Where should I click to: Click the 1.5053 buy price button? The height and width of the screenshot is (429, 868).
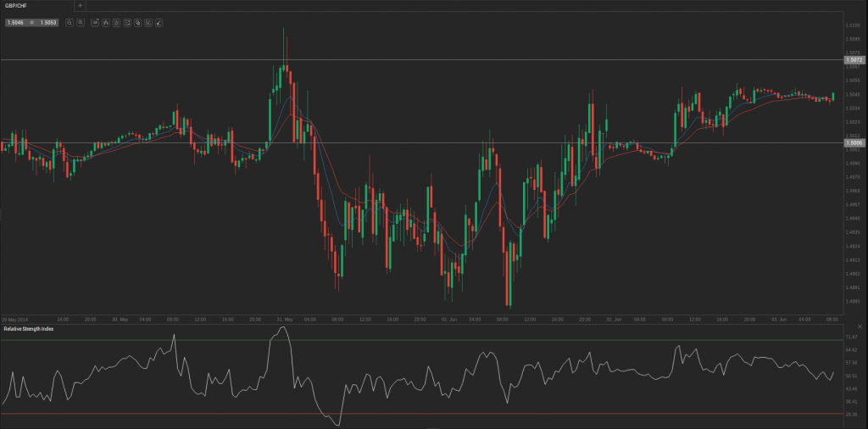[47, 23]
